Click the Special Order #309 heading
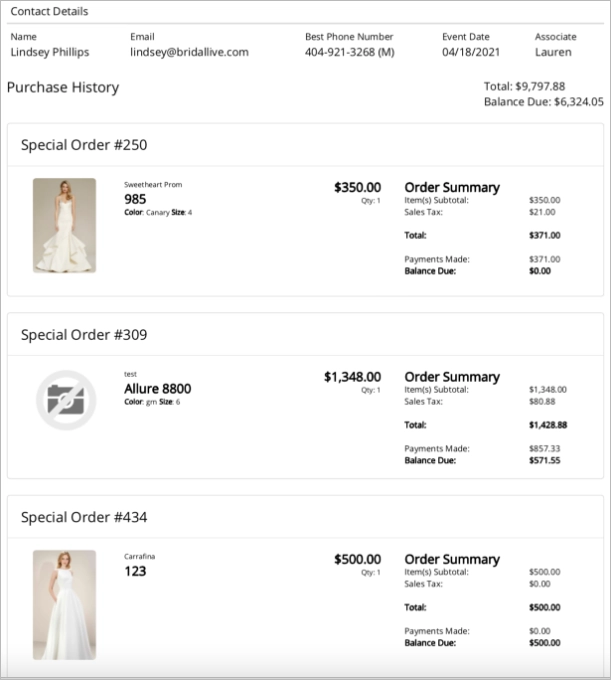Viewport: 611px width, 680px height. [84, 334]
